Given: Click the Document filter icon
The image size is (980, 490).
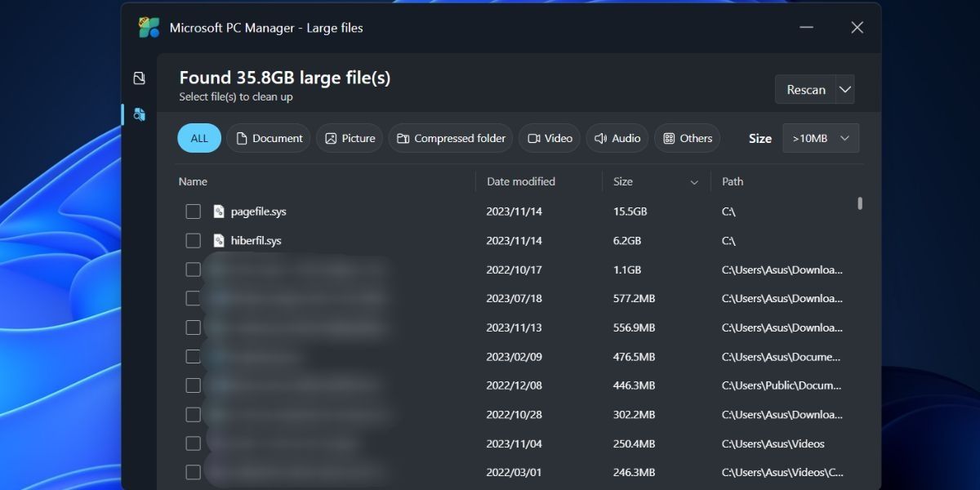Looking at the screenshot, I should pyautogui.click(x=243, y=138).
